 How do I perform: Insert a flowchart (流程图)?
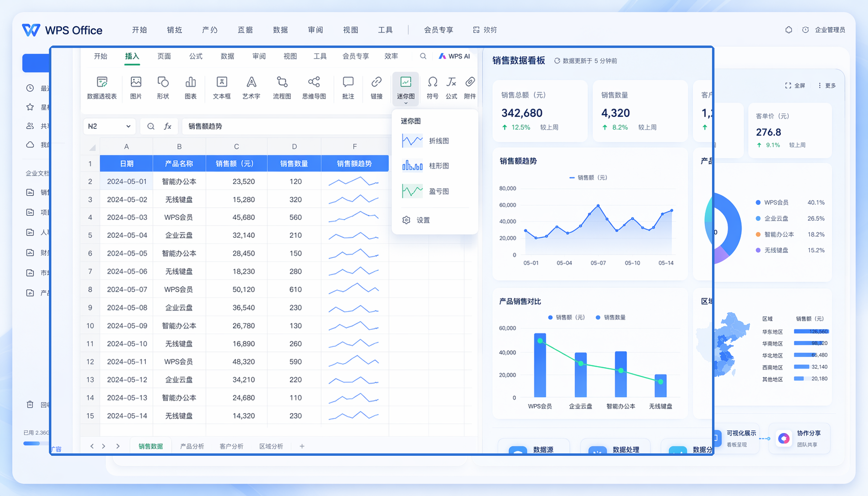click(x=282, y=87)
